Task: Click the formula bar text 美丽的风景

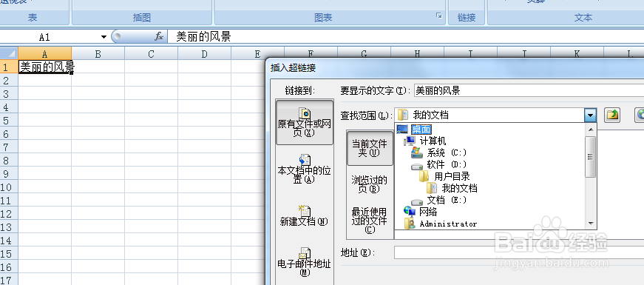Action: click(x=203, y=36)
